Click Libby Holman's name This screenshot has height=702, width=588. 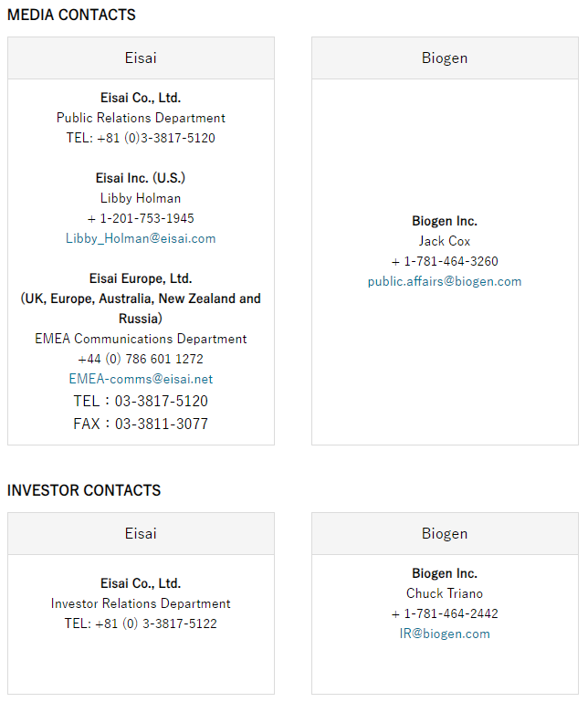[141, 198]
